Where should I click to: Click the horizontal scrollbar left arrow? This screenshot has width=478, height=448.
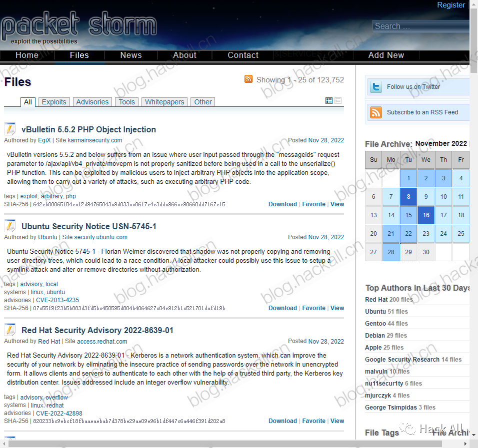[x=3, y=444]
